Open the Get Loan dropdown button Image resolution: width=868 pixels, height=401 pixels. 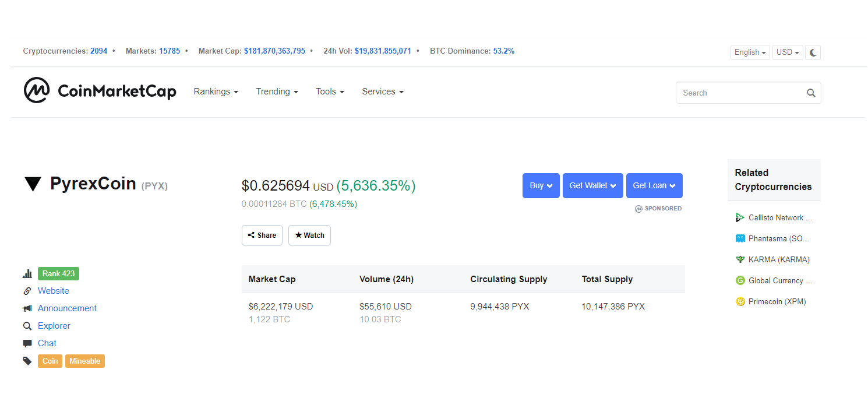pyautogui.click(x=654, y=185)
